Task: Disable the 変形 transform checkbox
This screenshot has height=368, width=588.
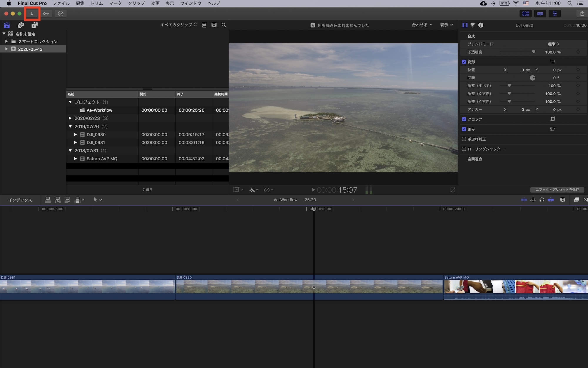Action: tap(464, 62)
